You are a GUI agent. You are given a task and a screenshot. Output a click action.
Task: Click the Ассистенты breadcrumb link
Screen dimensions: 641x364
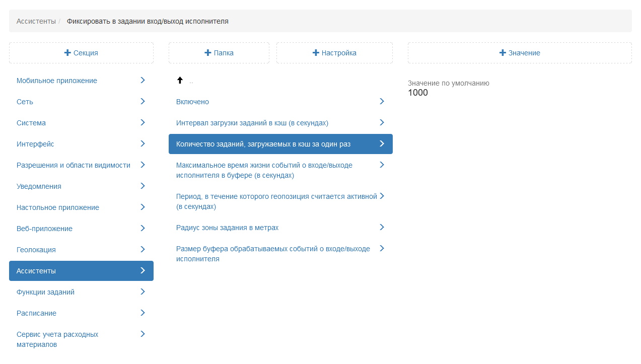pos(36,21)
